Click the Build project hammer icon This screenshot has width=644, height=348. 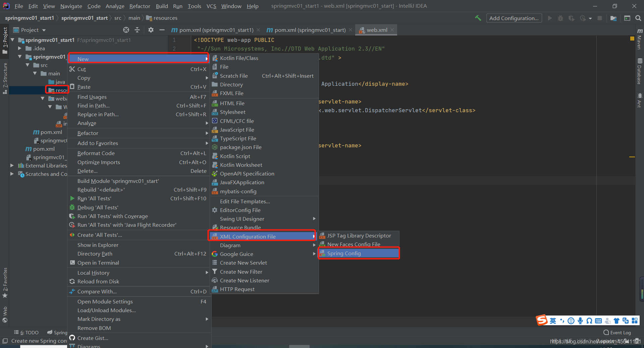(478, 18)
